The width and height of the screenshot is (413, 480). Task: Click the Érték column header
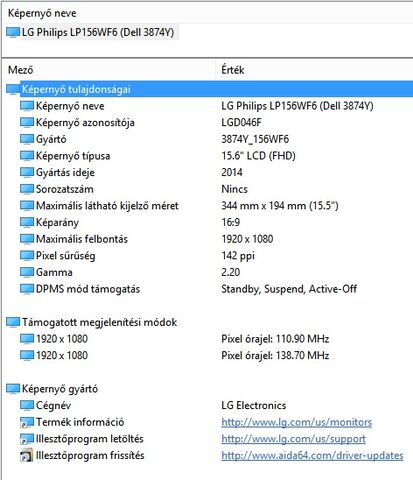[x=233, y=70]
